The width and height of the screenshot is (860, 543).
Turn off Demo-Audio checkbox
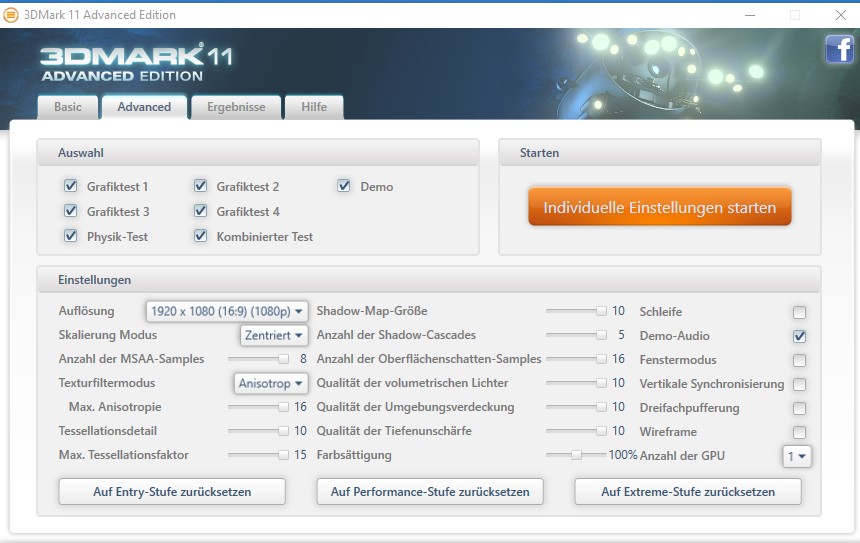pos(799,336)
